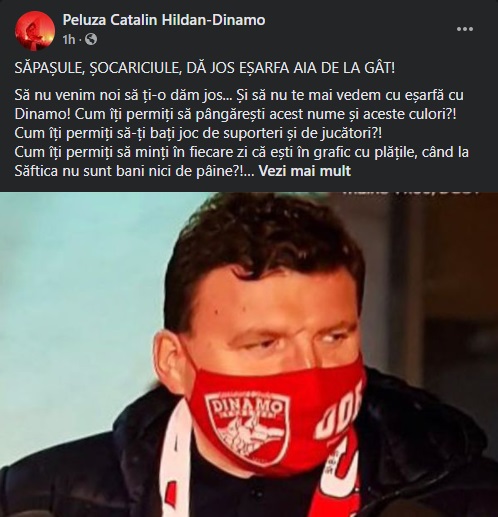
Task: Click the globe public audience icon
Action: point(91,40)
